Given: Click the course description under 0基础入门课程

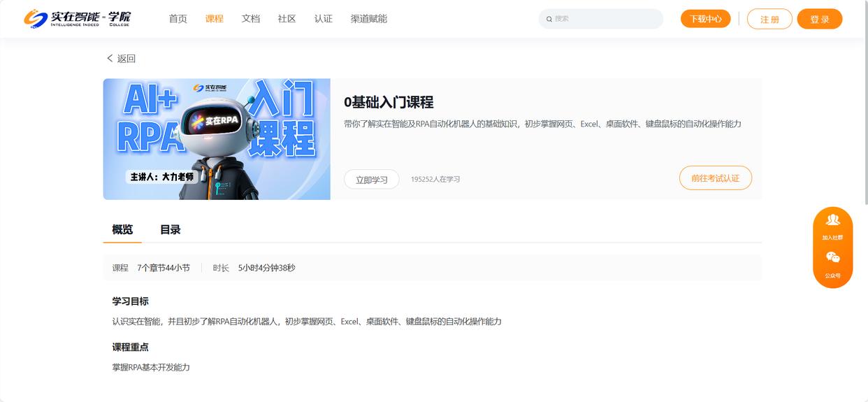Looking at the screenshot, I should coord(542,124).
